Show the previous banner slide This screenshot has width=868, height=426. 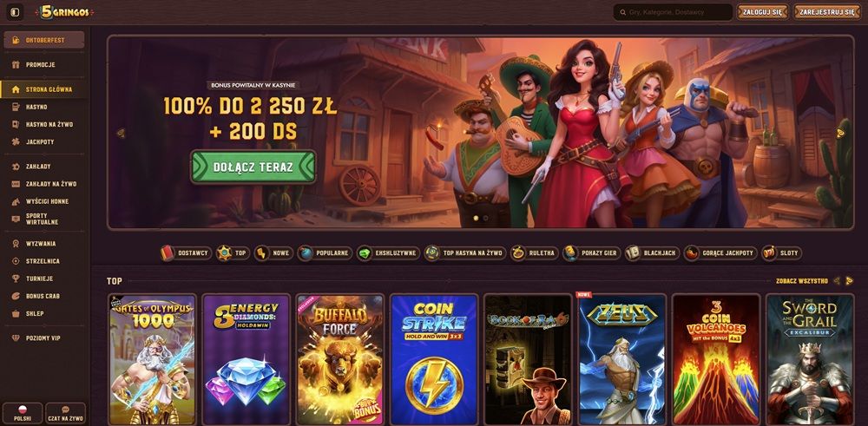pyautogui.click(x=121, y=133)
